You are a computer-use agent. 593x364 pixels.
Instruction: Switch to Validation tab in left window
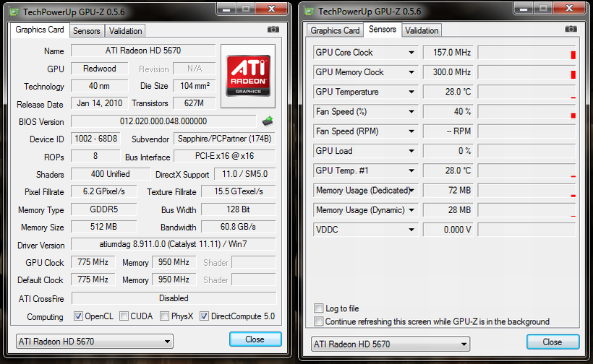[125, 31]
